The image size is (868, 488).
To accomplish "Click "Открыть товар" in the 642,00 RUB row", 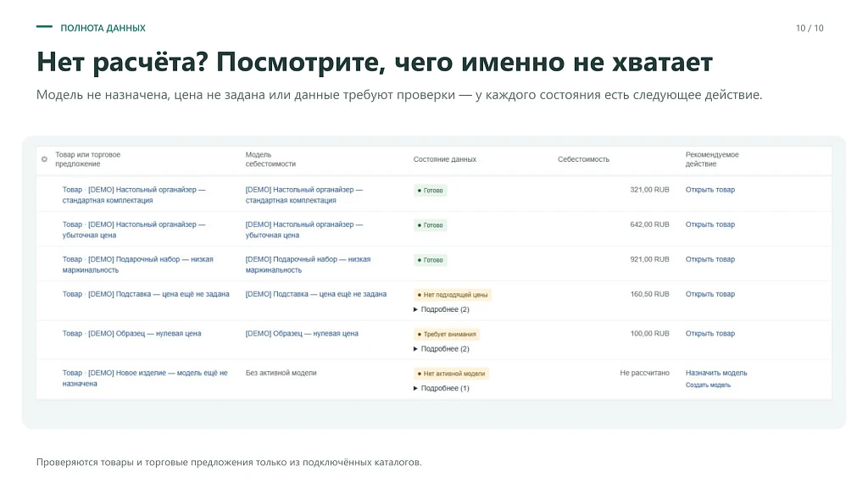I will pyautogui.click(x=710, y=224).
